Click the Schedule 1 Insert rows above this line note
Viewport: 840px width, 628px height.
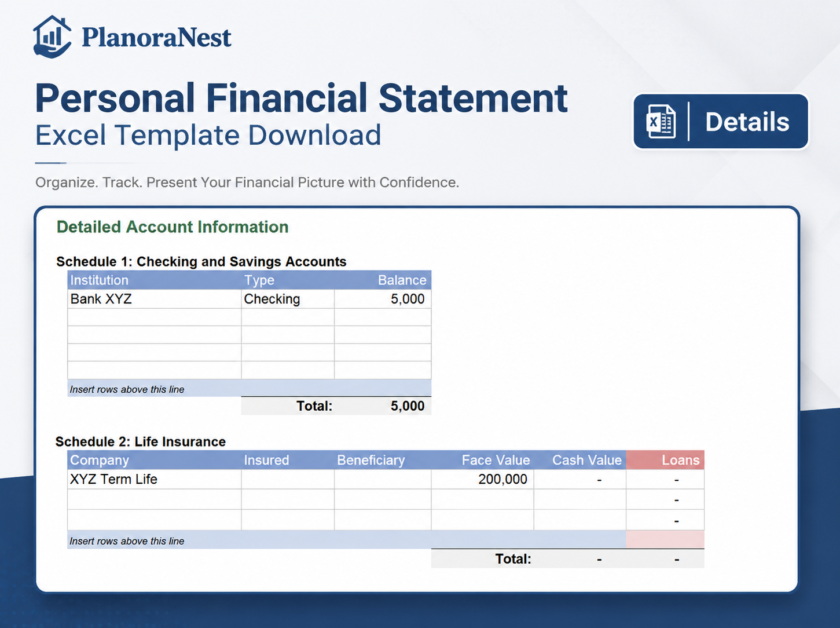pos(127,389)
